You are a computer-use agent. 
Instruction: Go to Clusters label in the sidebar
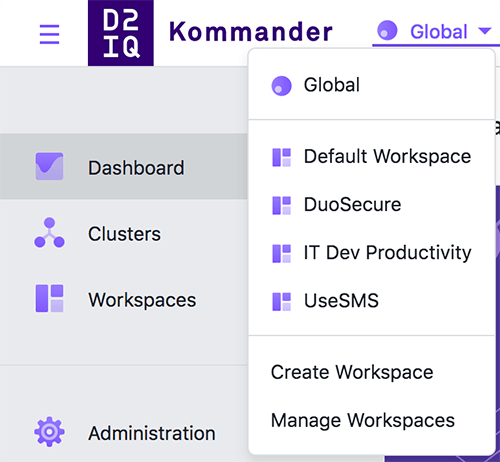[124, 234]
